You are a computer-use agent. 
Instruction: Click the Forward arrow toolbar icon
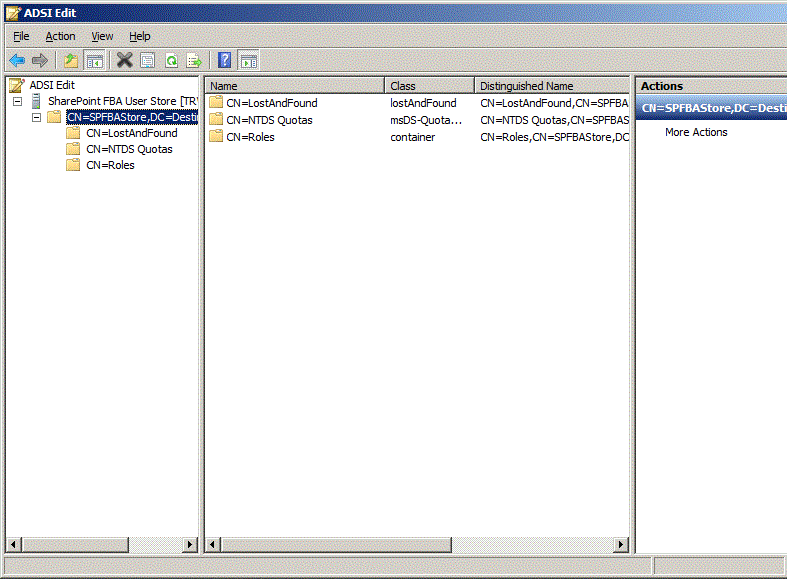(x=40, y=61)
